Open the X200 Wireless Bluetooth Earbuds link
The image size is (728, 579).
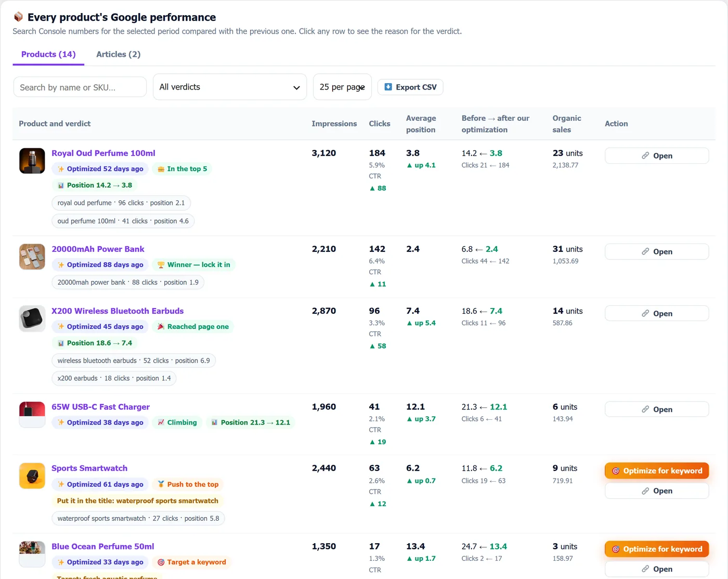click(118, 311)
